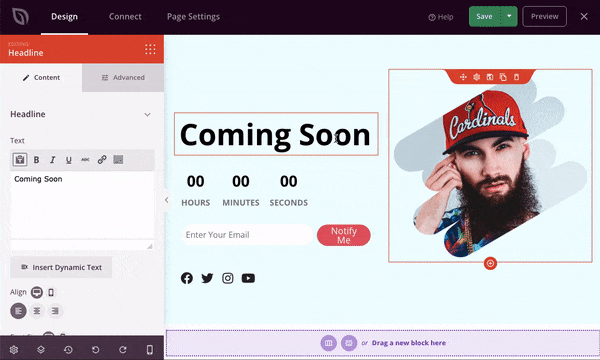Image resolution: width=600 pixels, height=360 pixels.
Task: Click Insert Dynamic Text button
Action: 61,267
